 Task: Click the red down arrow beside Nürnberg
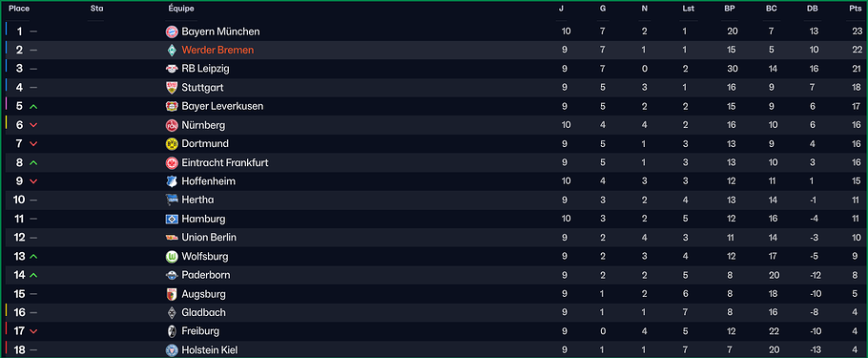[33, 125]
